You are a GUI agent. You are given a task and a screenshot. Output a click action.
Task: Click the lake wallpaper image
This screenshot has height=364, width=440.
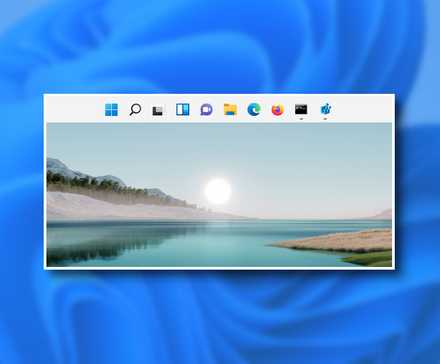pyautogui.click(x=219, y=195)
